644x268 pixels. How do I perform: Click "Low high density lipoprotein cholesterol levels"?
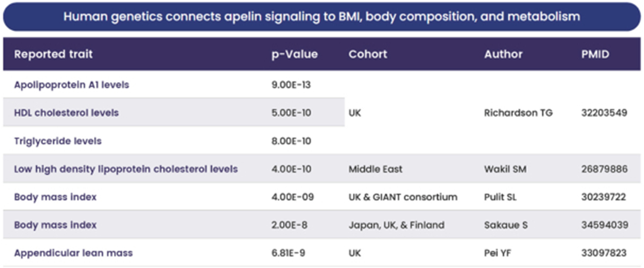(x=126, y=169)
